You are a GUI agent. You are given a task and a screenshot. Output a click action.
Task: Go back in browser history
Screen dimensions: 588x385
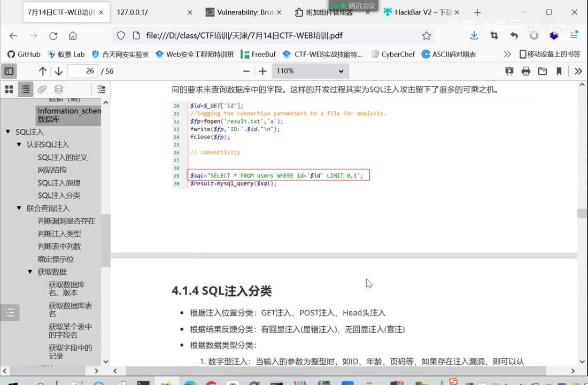[x=13, y=36]
